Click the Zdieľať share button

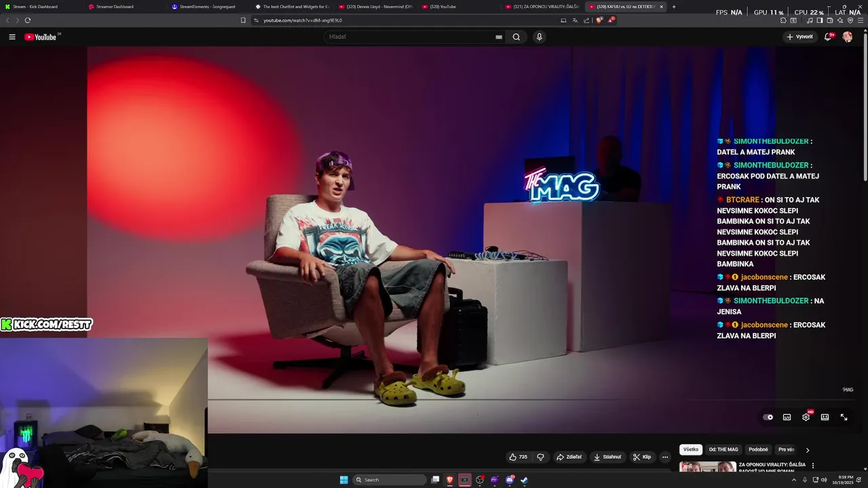click(x=569, y=457)
